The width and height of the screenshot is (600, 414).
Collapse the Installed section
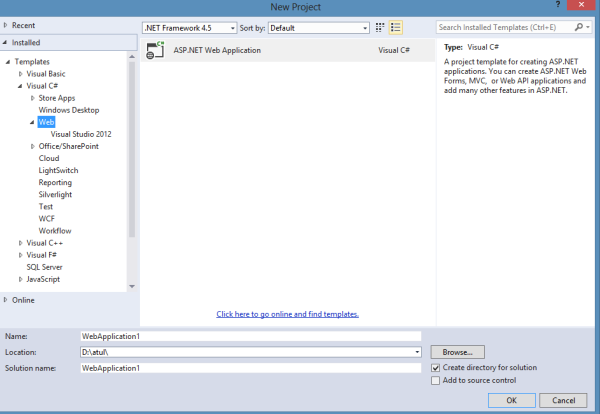click(5, 42)
